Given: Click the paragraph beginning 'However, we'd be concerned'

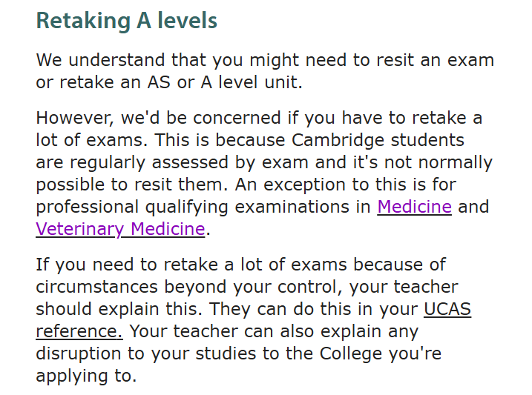Looking at the screenshot, I should tap(264, 173).
